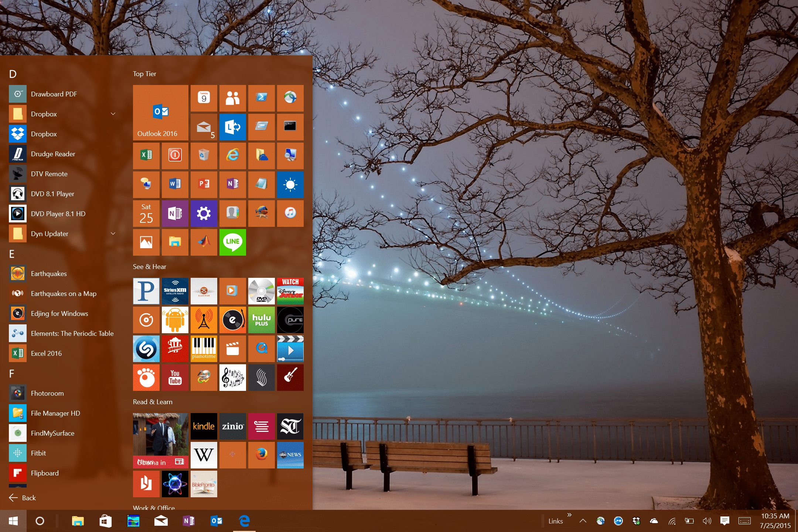The height and width of the screenshot is (532, 798).
Task: Open the SiriusXM tile
Action: [x=175, y=291]
